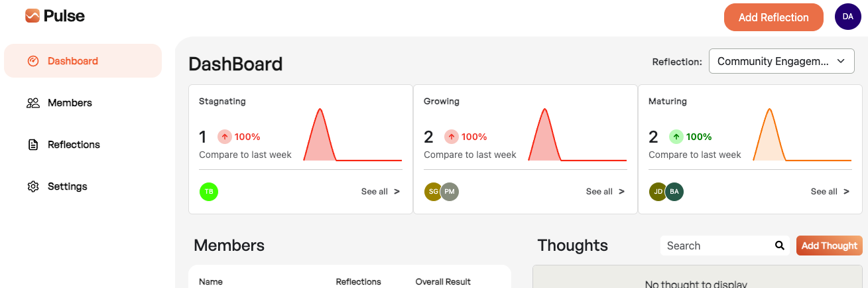Click the search magnifier icon in Thoughts
The width and height of the screenshot is (868, 288).
pyautogui.click(x=780, y=246)
